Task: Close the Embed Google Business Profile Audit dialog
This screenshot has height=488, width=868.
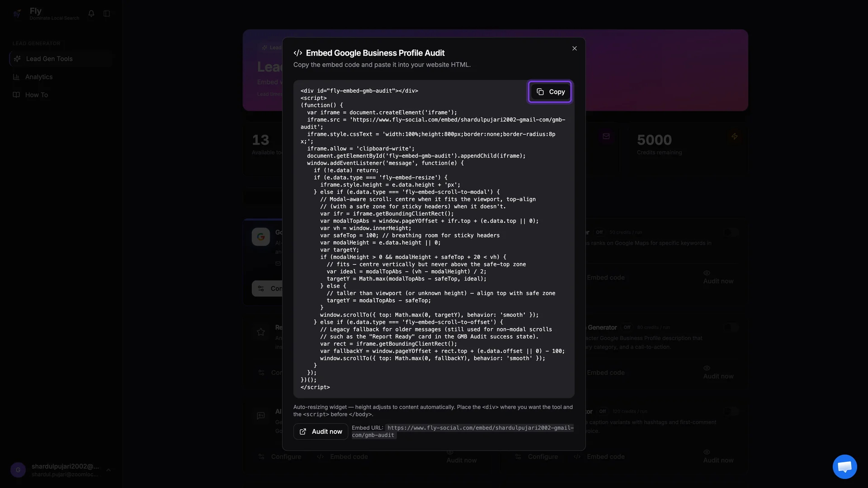Action: pyautogui.click(x=575, y=48)
